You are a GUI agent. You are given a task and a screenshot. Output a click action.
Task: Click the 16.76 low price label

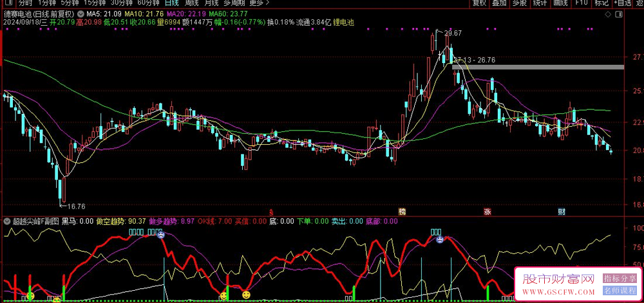tap(76, 207)
